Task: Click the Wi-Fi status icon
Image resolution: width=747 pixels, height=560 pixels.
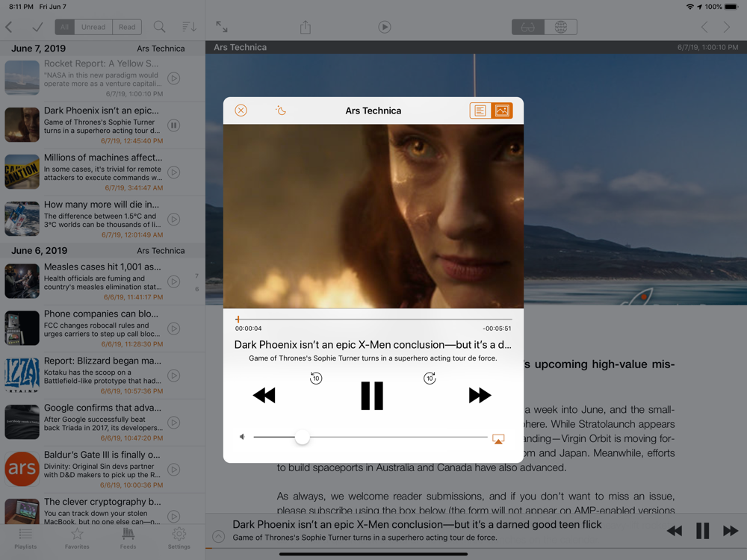Action: [689, 7]
